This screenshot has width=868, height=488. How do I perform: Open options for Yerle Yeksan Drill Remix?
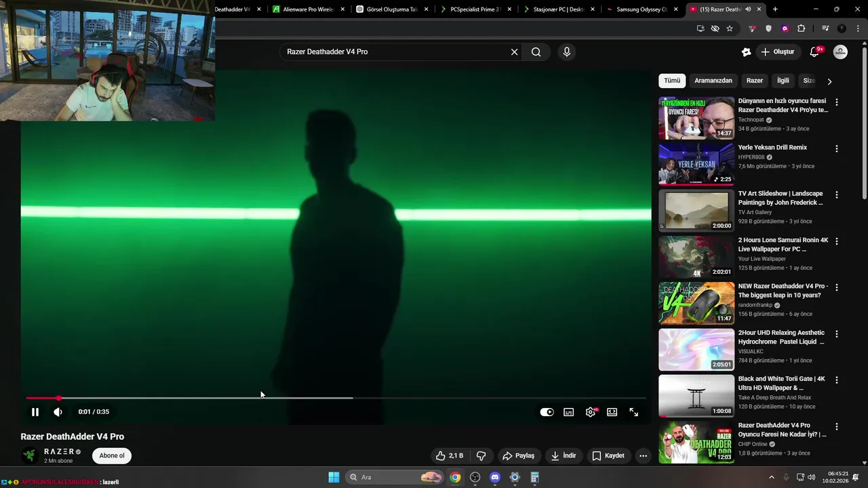[836, 148]
